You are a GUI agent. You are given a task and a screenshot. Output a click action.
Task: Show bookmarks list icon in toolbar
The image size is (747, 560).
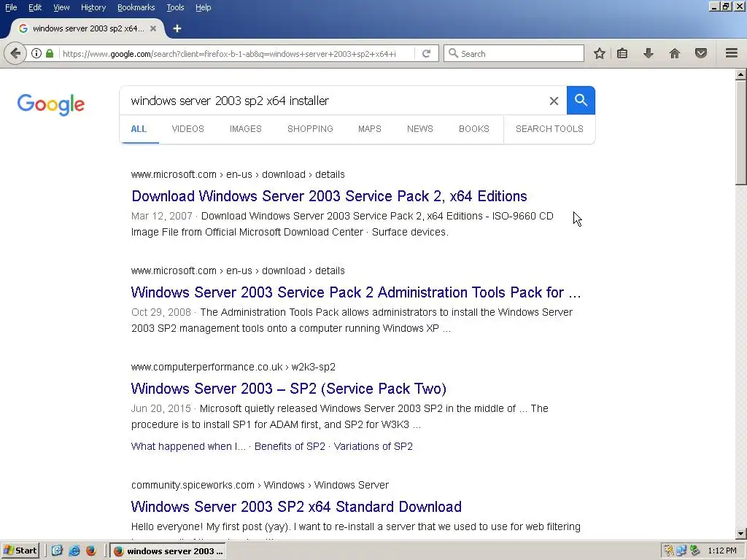pos(622,53)
